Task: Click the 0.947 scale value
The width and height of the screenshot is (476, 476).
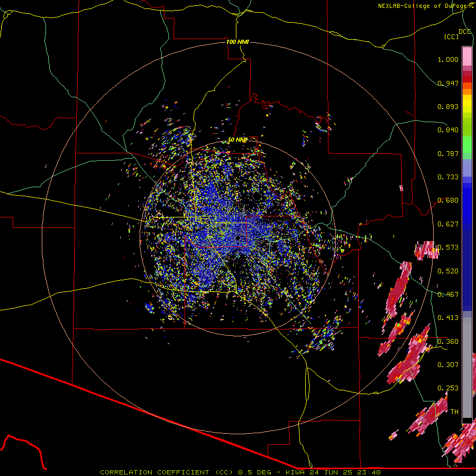Action: (x=448, y=83)
